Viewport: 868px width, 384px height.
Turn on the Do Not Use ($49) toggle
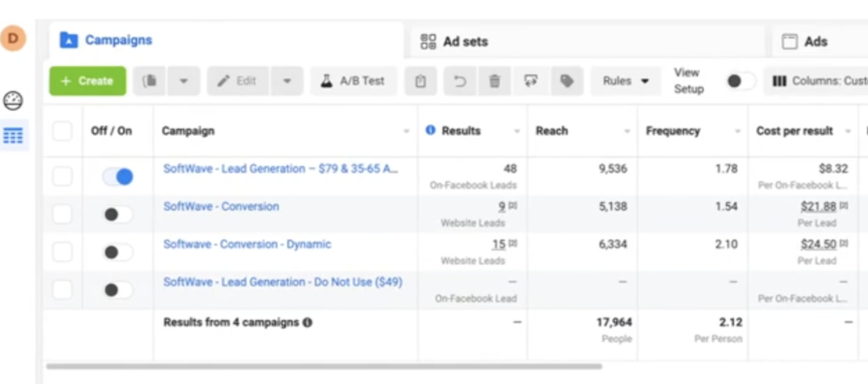118,290
